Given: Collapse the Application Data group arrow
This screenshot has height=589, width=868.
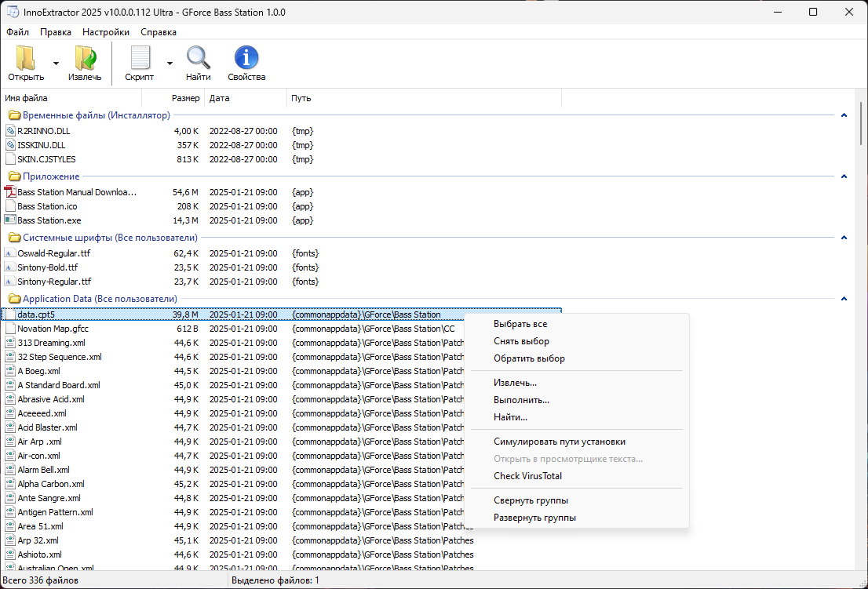Looking at the screenshot, I should [844, 299].
